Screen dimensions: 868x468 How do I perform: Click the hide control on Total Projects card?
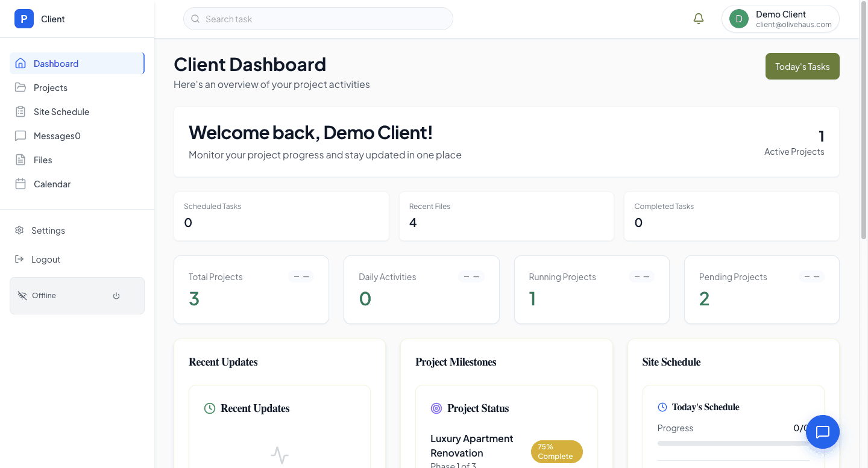(x=301, y=276)
